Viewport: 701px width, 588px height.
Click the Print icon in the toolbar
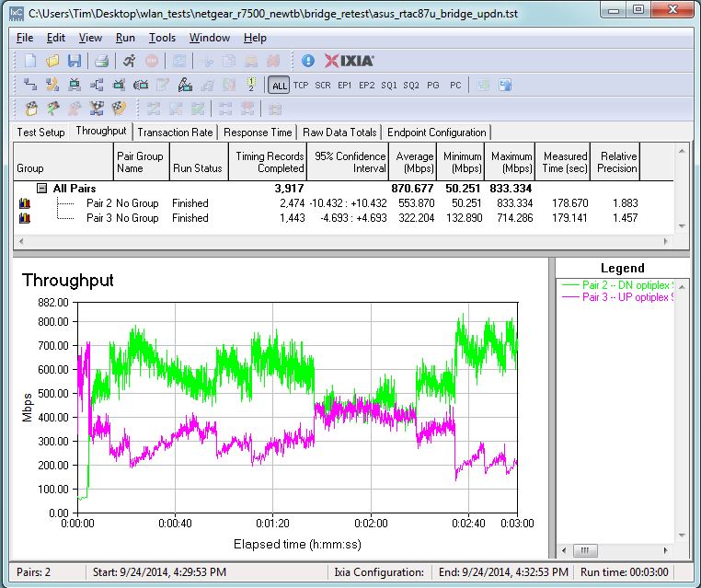(x=101, y=61)
